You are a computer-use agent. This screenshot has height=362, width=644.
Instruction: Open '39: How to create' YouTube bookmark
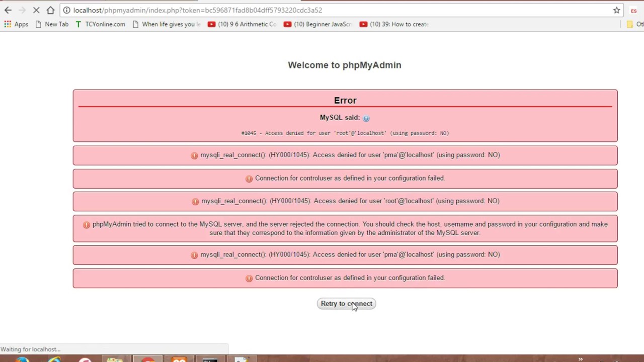394,24
